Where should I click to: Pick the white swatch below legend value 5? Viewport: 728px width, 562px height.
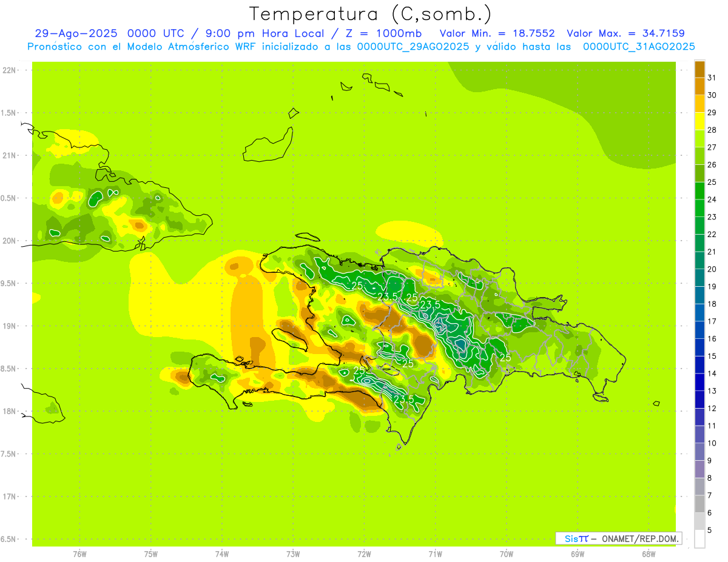pyautogui.click(x=699, y=539)
